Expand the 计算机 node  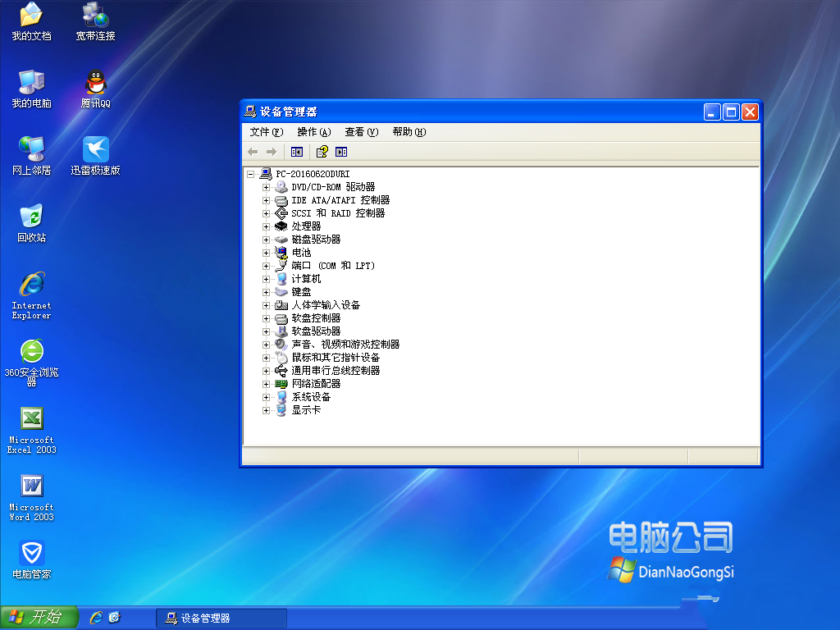[266, 279]
